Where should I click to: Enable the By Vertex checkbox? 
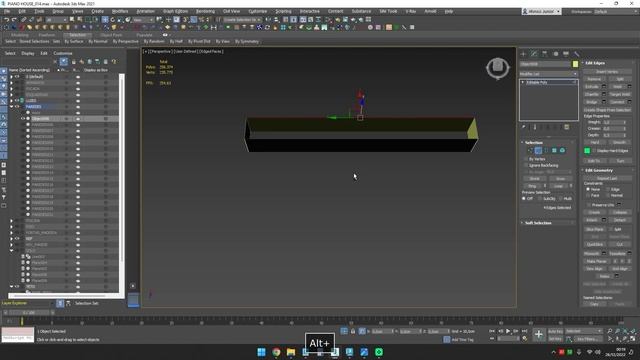[526, 159]
